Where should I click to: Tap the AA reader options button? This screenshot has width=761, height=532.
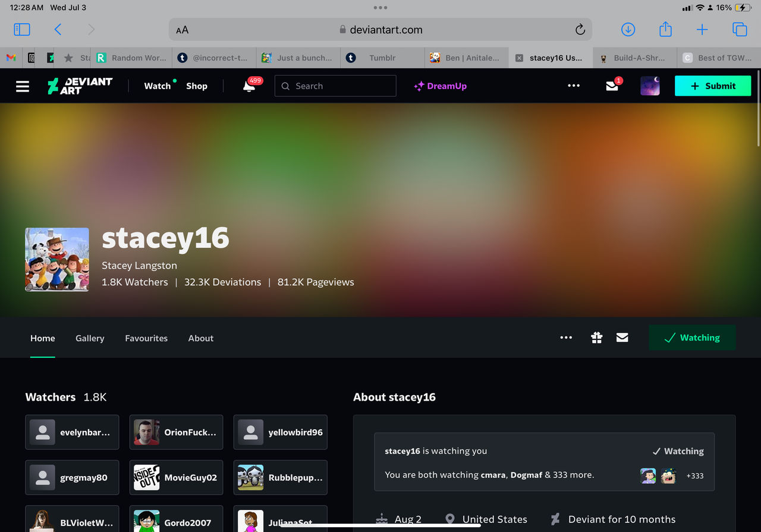pyautogui.click(x=182, y=30)
